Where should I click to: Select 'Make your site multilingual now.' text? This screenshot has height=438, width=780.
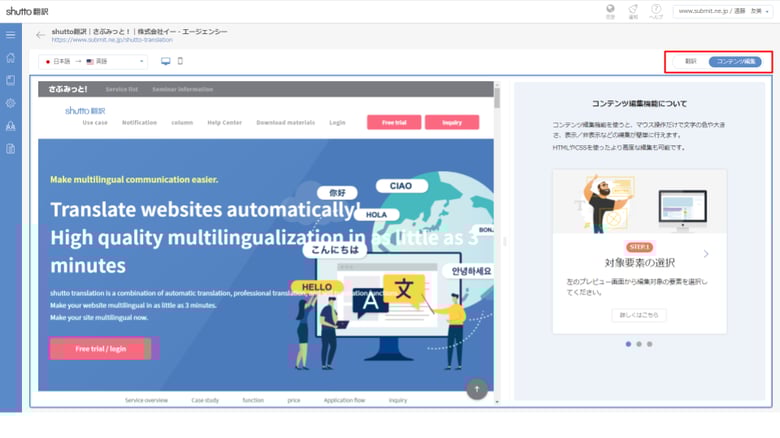tap(99, 318)
